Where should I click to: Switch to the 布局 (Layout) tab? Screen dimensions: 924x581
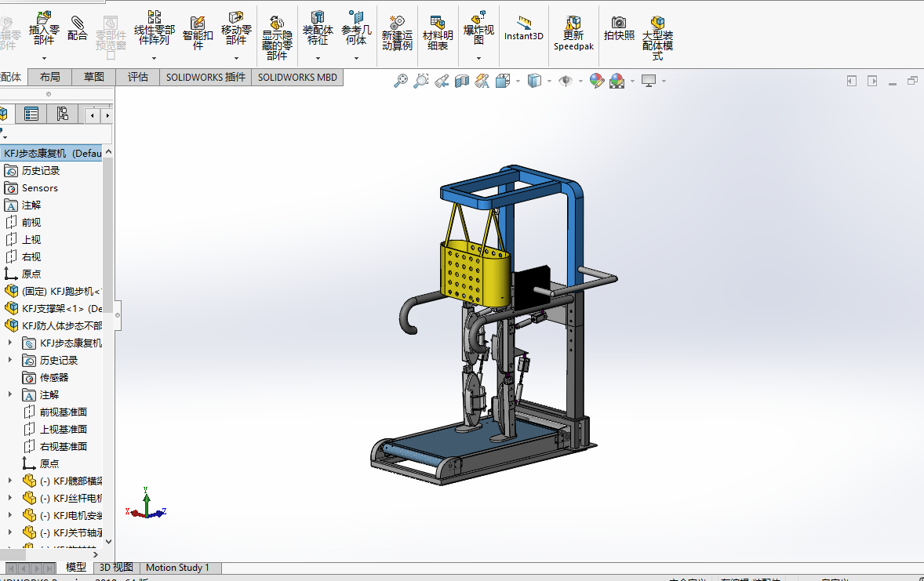point(50,77)
